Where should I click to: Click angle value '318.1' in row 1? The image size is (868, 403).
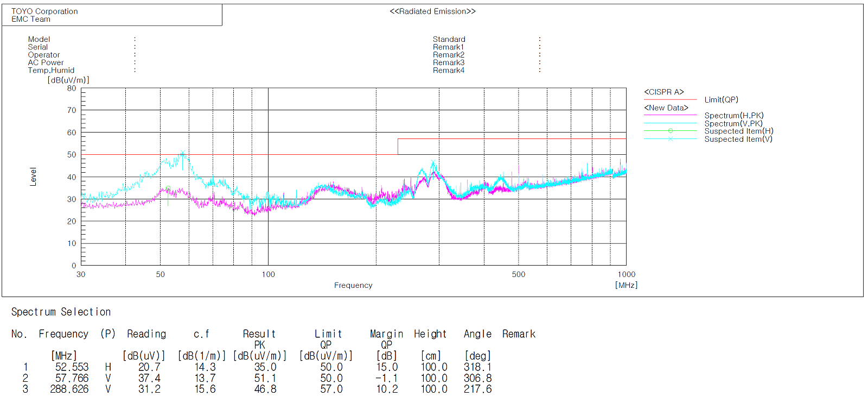pyautogui.click(x=478, y=367)
